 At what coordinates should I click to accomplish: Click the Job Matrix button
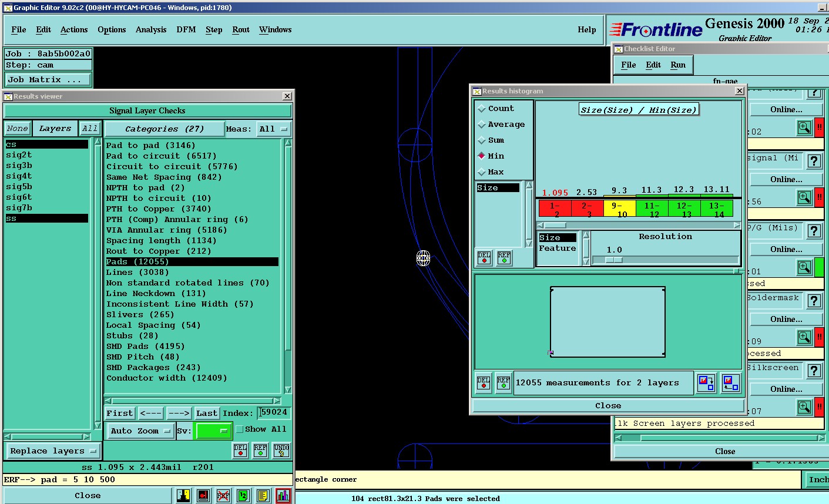(48, 79)
